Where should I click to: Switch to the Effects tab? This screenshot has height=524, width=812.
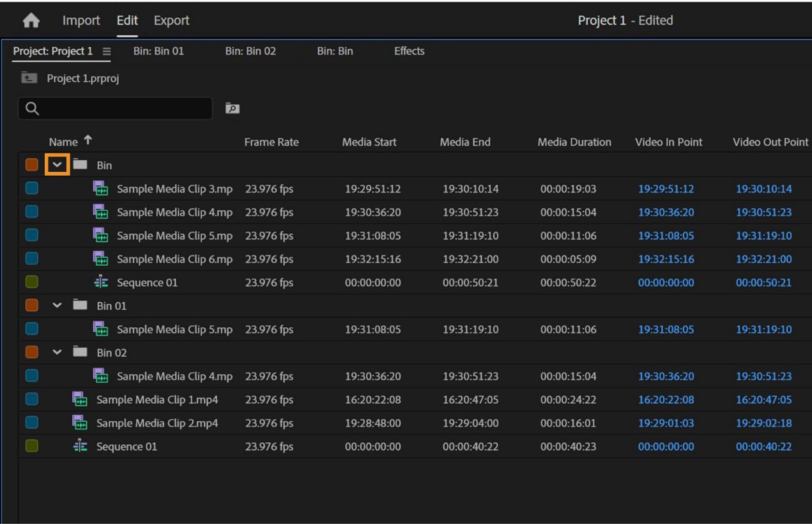pyautogui.click(x=409, y=51)
